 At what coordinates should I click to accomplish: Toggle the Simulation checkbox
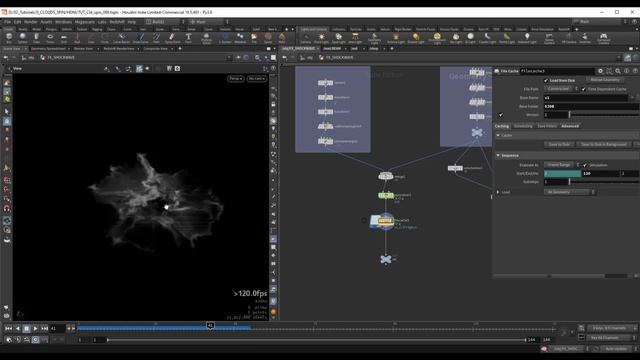(585, 165)
